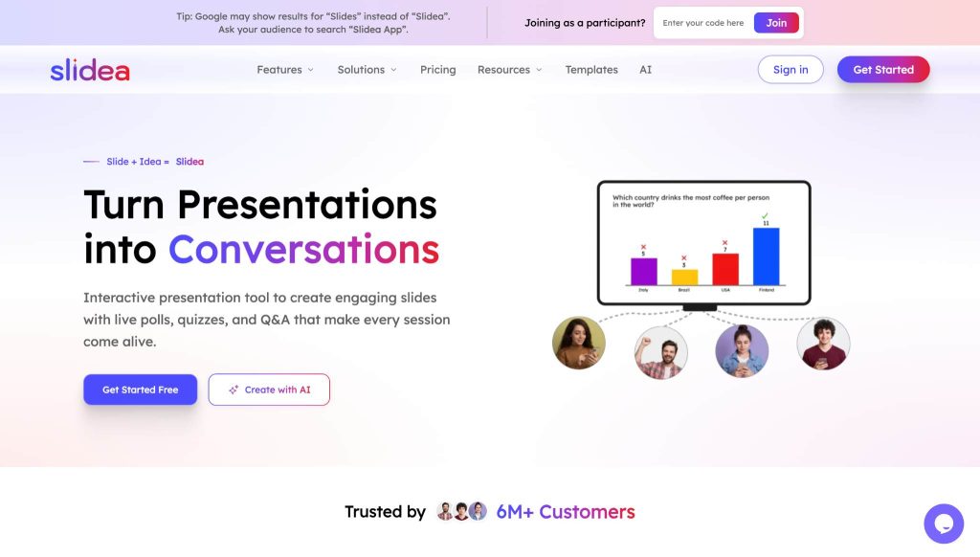Click the woman on the purple background avatar
The height and width of the screenshot is (557, 980).
742,350
